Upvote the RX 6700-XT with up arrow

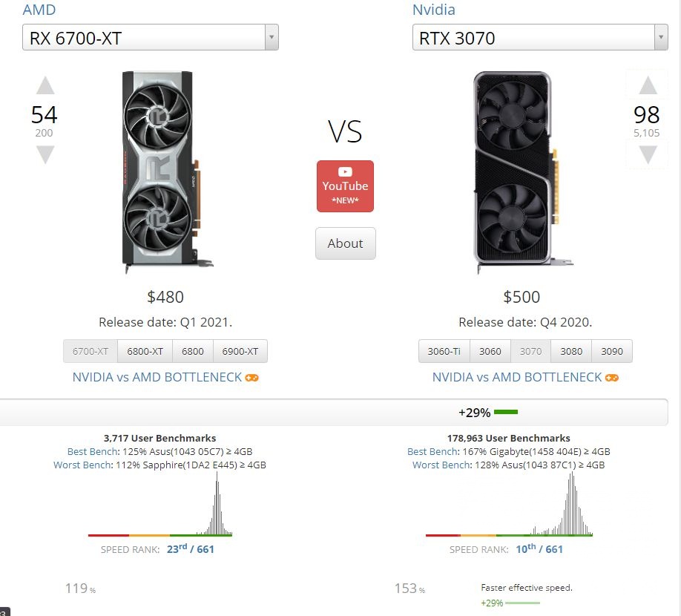point(45,85)
